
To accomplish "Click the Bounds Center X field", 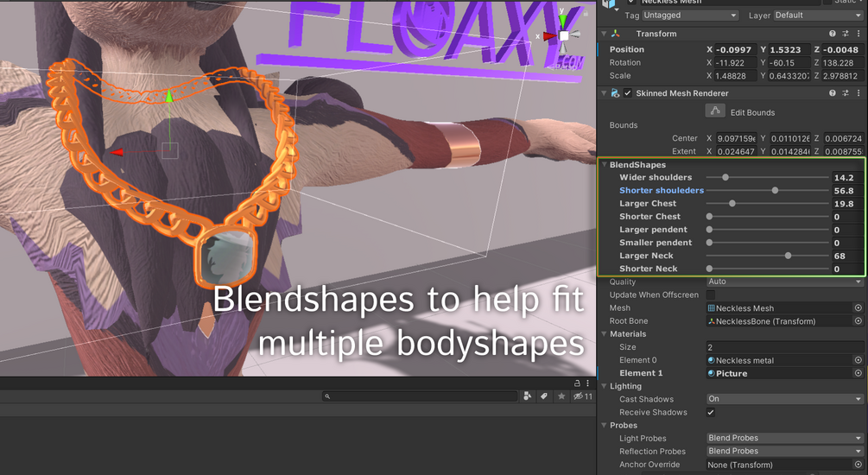I will click(x=735, y=138).
